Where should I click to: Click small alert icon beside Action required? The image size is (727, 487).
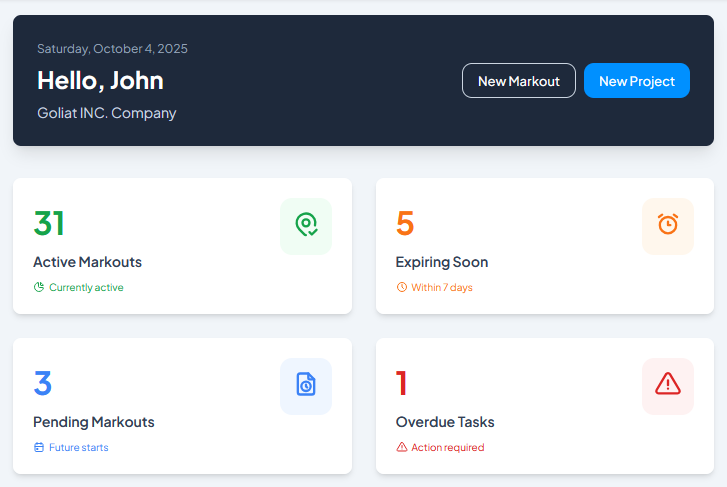click(x=402, y=447)
